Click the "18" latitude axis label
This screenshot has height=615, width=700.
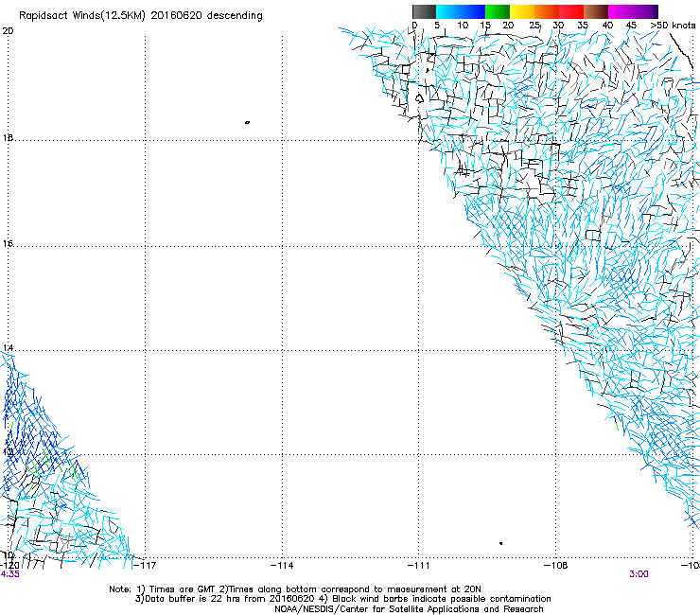(x=8, y=137)
